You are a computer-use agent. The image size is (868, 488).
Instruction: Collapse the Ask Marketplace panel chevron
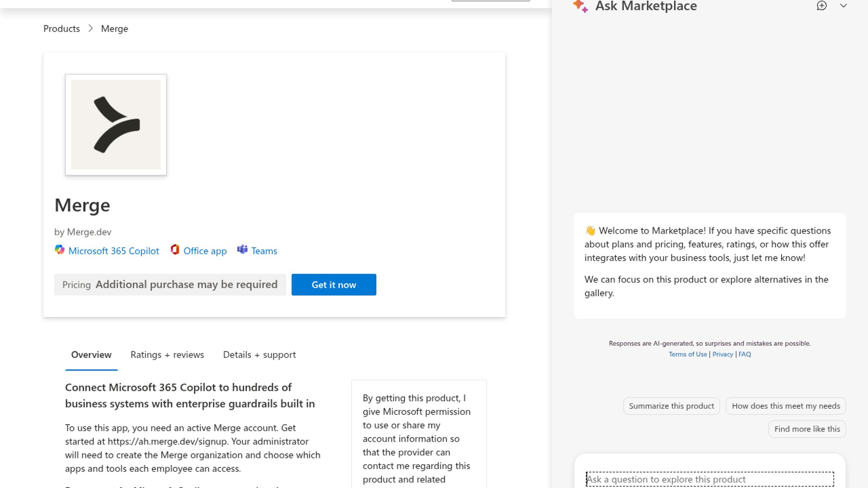click(844, 6)
